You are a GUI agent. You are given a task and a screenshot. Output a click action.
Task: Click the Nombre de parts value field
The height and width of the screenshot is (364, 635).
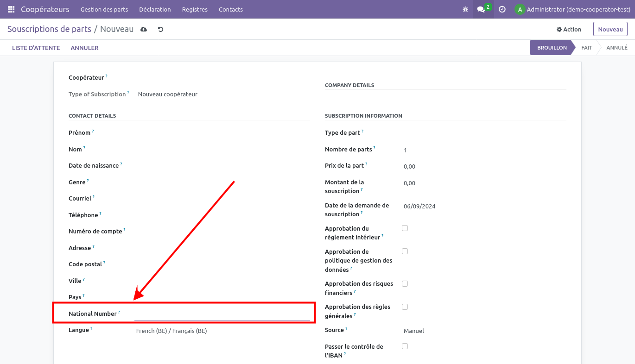(x=484, y=150)
